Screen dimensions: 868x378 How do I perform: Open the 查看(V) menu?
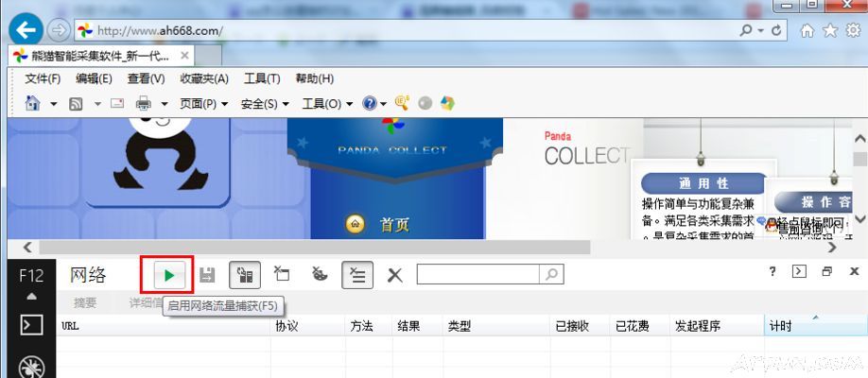pos(147,78)
